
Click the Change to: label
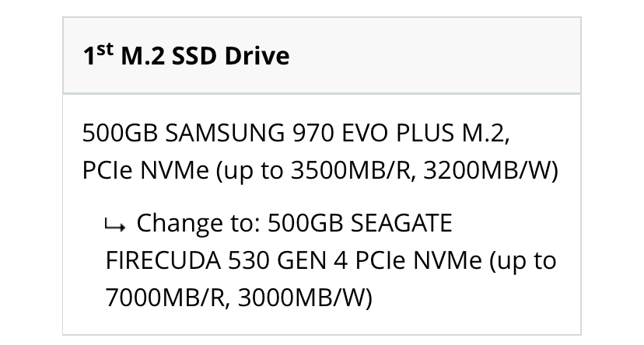pos(198,223)
